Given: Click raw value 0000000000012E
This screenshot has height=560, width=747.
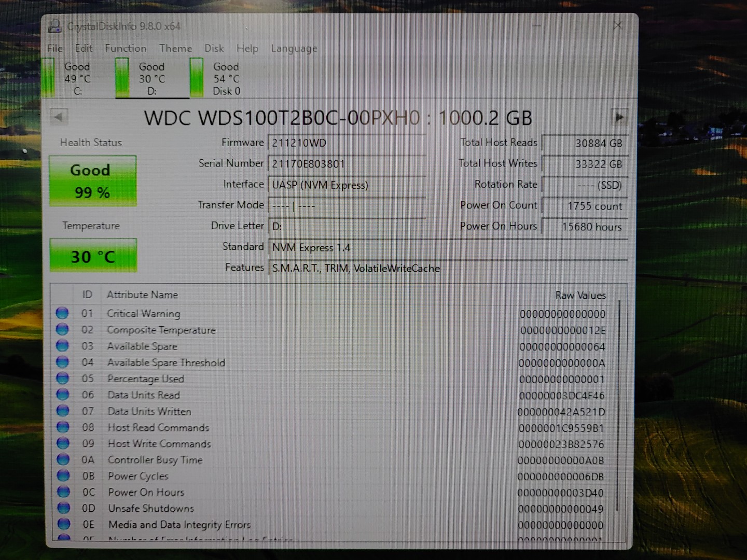Looking at the screenshot, I should tap(563, 330).
